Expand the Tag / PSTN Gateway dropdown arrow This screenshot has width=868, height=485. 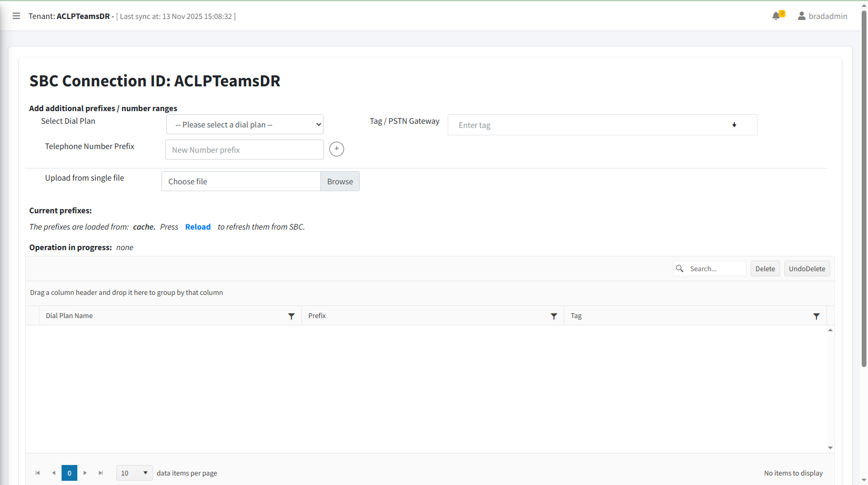tap(734, 125)
